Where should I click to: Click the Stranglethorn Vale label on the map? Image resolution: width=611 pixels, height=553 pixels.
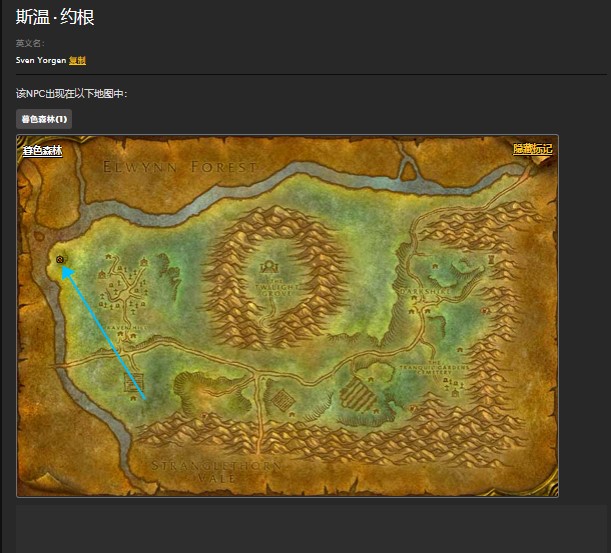click(x=199, y=471)
